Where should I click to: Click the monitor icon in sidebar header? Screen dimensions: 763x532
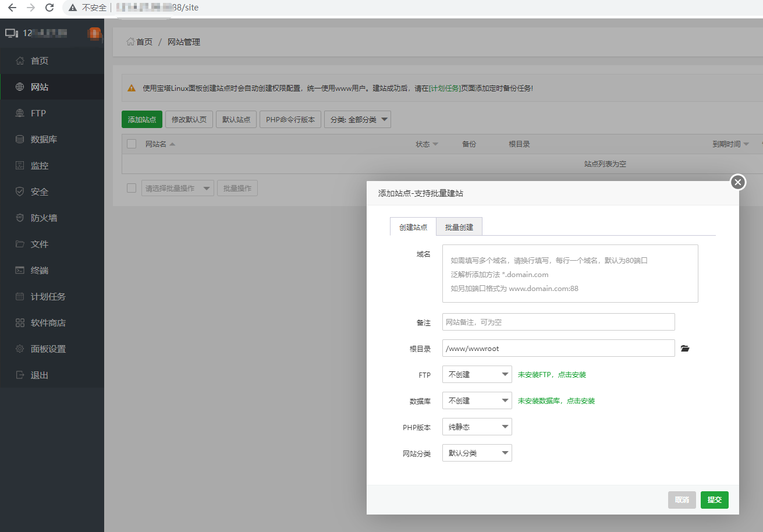tap(12, 33)
